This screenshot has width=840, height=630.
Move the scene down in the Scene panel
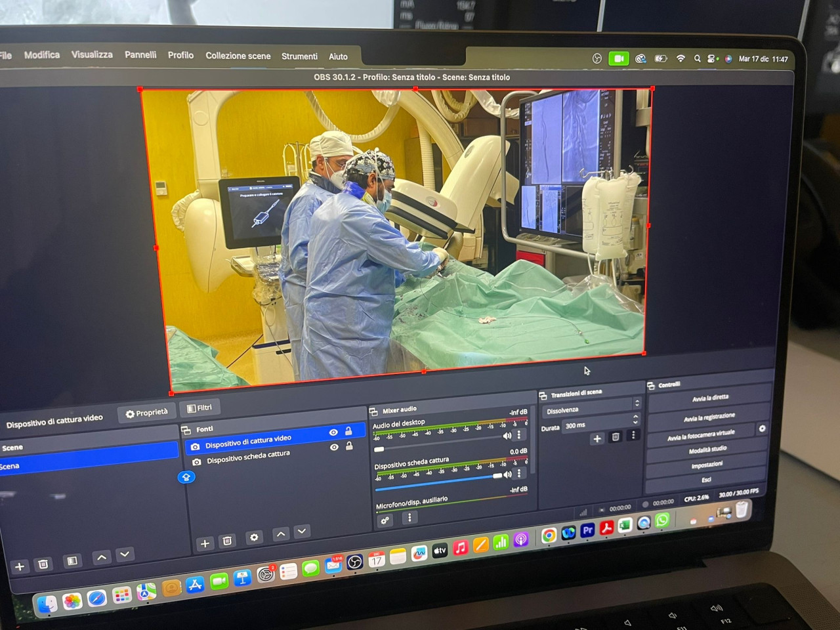click(125, 555)
